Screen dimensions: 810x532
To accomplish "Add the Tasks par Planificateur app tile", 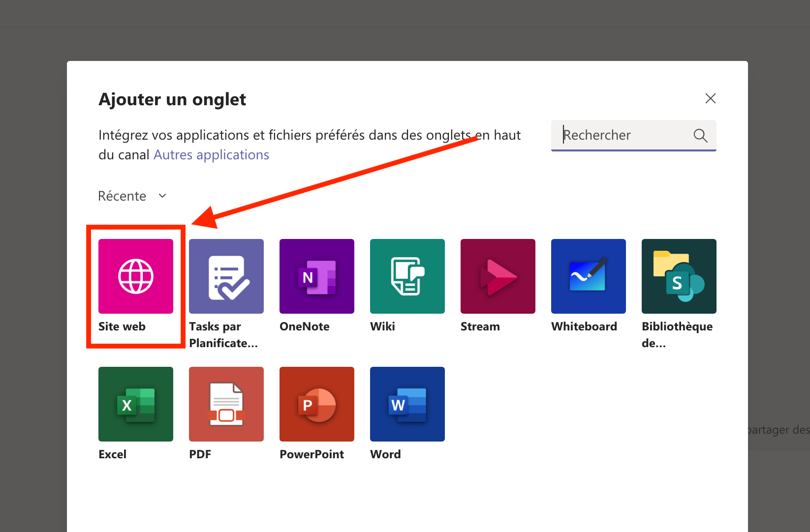I will click(226, 276).
